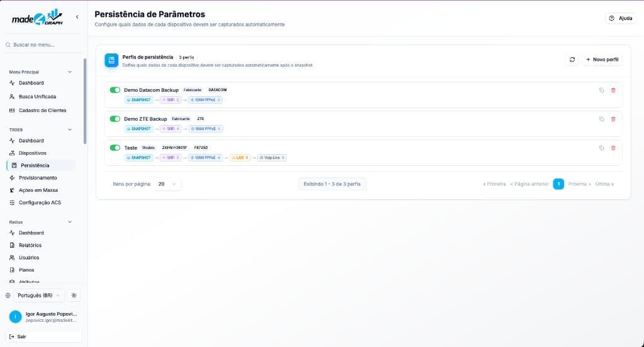This screenshot has width=644, height=347.
Task: Open the Português (BR) language dropdown
Action: (x=39, y=295)
